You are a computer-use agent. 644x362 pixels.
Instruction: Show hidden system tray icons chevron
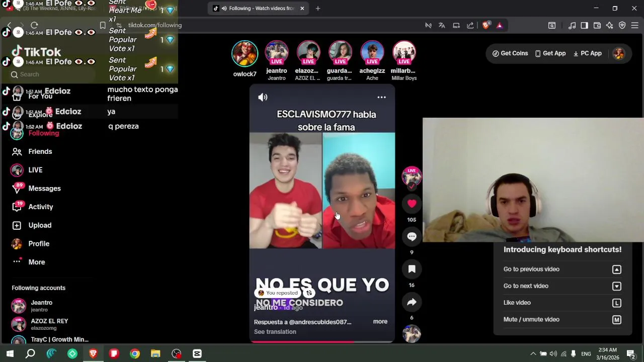(x=533, y=353)
